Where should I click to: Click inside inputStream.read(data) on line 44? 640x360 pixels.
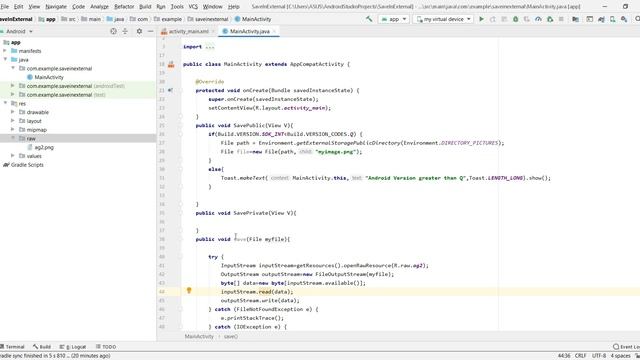click(257, 291)
